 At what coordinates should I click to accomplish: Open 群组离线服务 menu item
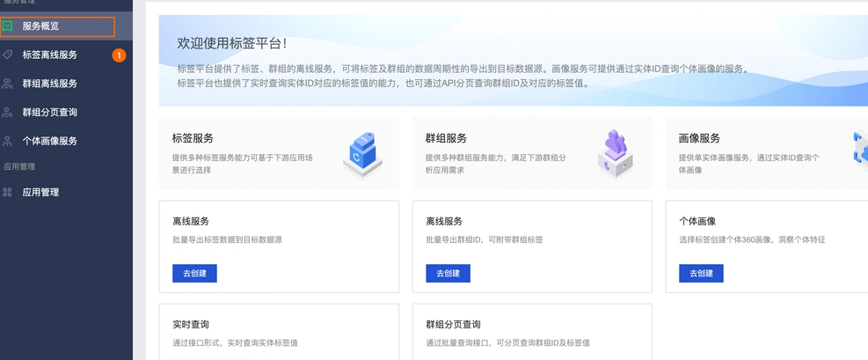coord(67,84)
